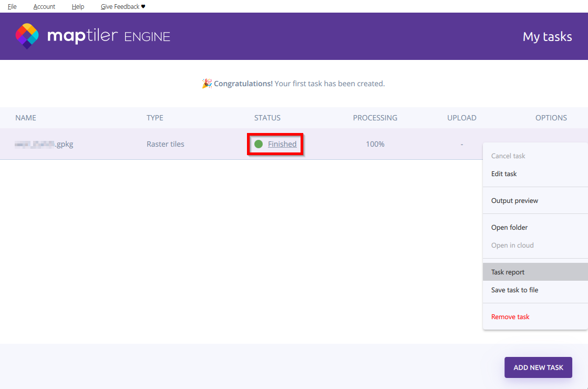Click the party popper emoji in banner
This screenshot has width=588, height=389.
pos(207,83)
